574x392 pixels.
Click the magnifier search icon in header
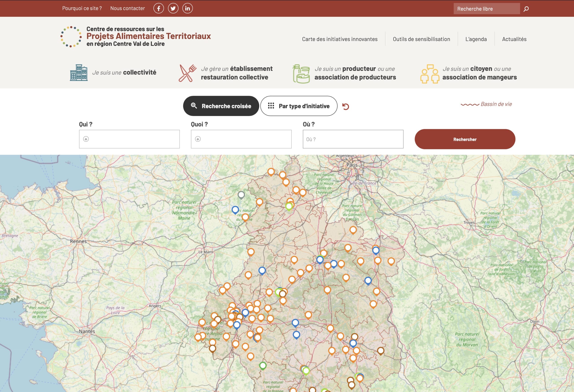526,9
